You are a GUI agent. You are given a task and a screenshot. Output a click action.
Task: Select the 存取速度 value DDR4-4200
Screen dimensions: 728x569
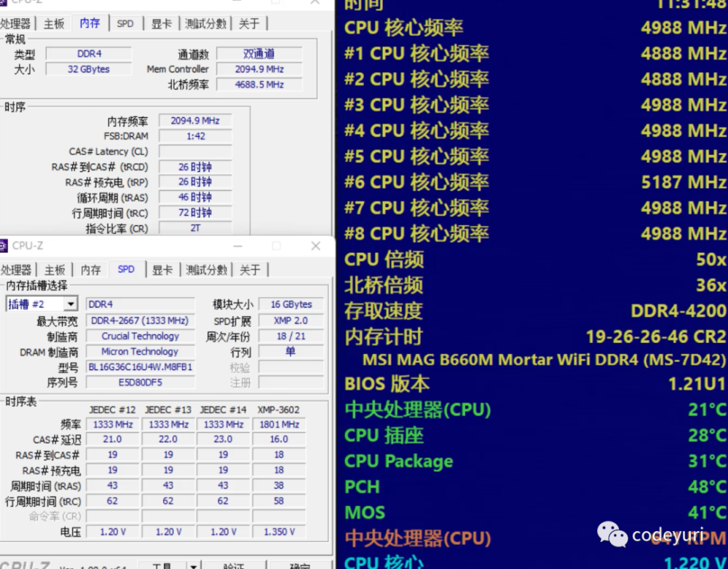678,311
